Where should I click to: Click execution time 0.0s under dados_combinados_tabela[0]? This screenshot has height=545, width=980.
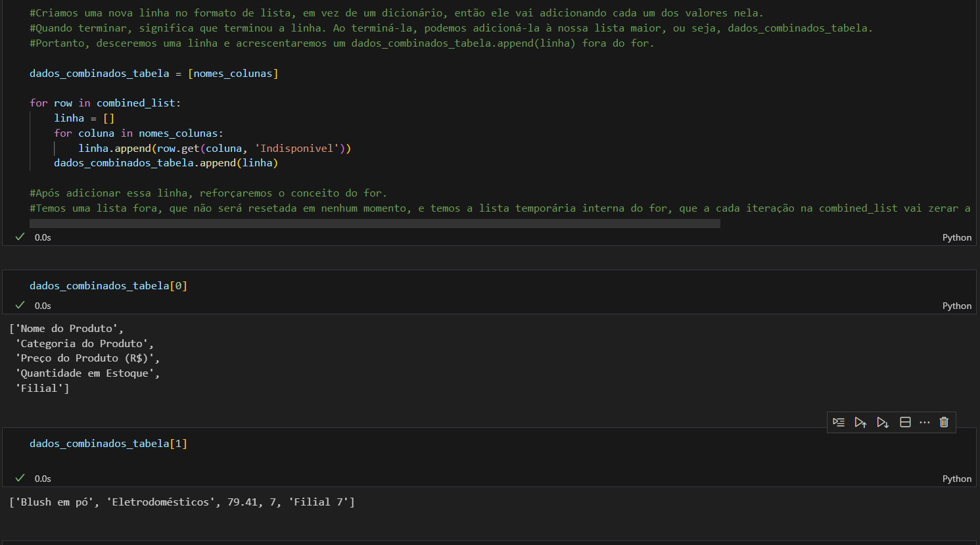43,306
